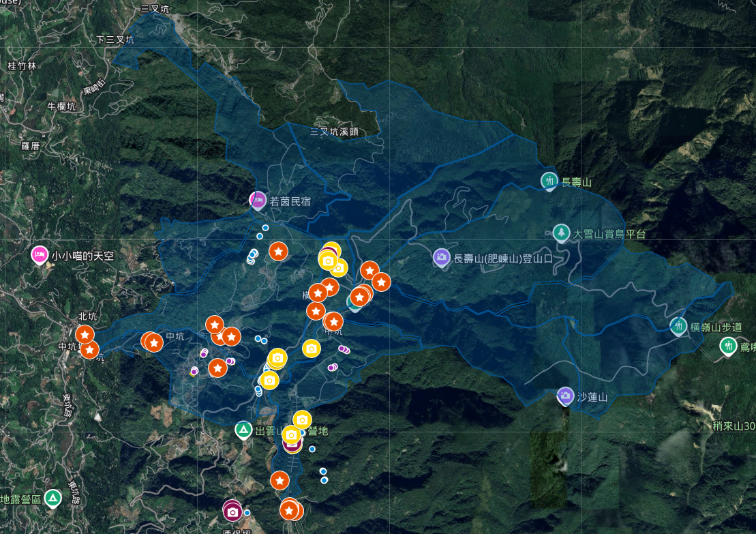Click the 若茵民宿 lodging marker
The width and height of the screenshot is (756, 534).
click(257, 200)
